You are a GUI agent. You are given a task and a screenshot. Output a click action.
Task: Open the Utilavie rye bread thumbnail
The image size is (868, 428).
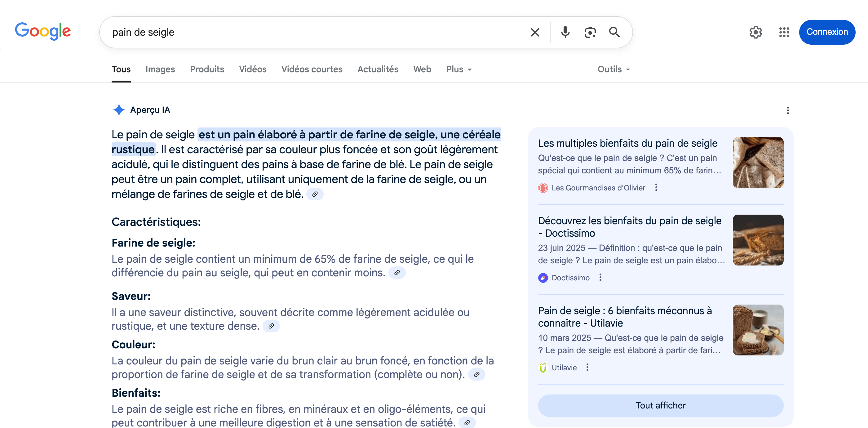(x=758, y=330)
